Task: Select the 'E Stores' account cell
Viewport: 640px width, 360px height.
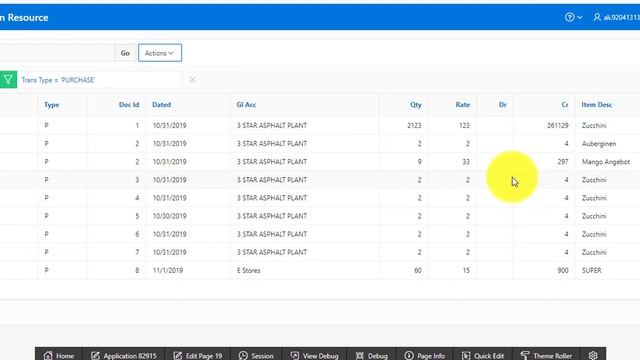Action: click(248, 270)
